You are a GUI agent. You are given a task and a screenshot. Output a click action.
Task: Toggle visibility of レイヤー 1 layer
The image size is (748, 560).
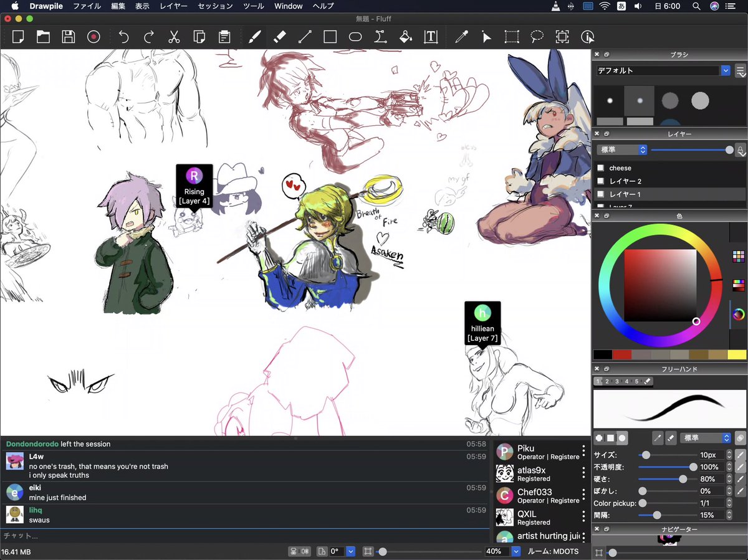click(x=601, y=194)
